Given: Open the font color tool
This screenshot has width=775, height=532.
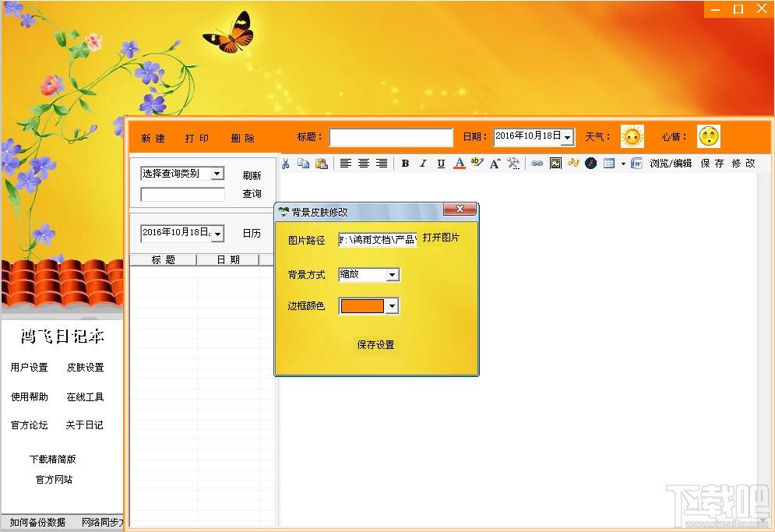Looking at the screenshot, I should point(460,163).
